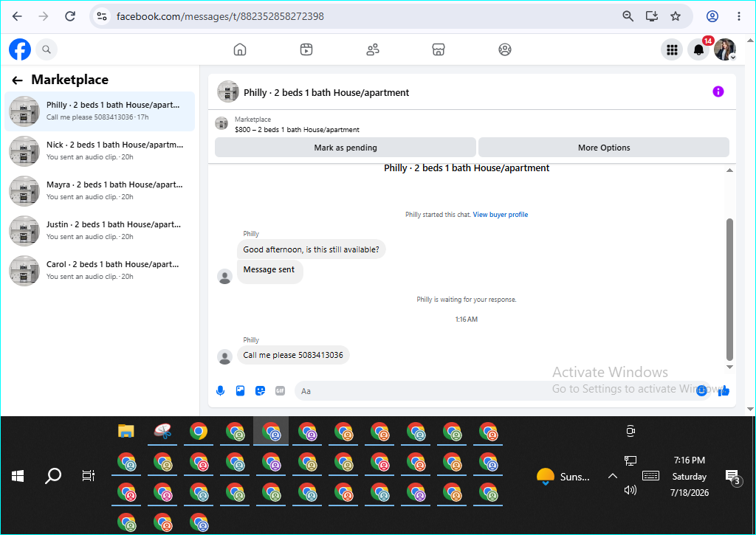Open conversation info purple icon
The image size is (756, 535).
(718, 92)
